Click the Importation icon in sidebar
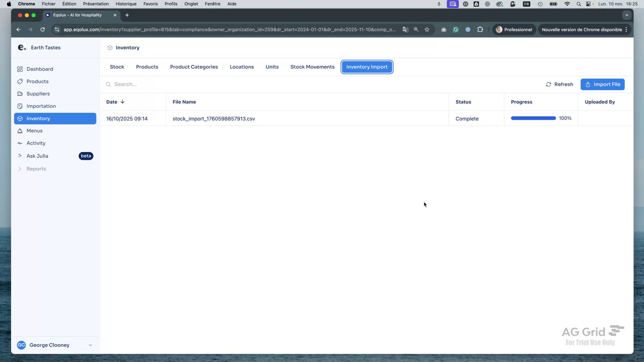This screenshot has width=644, height=362. tap(20, 106)
